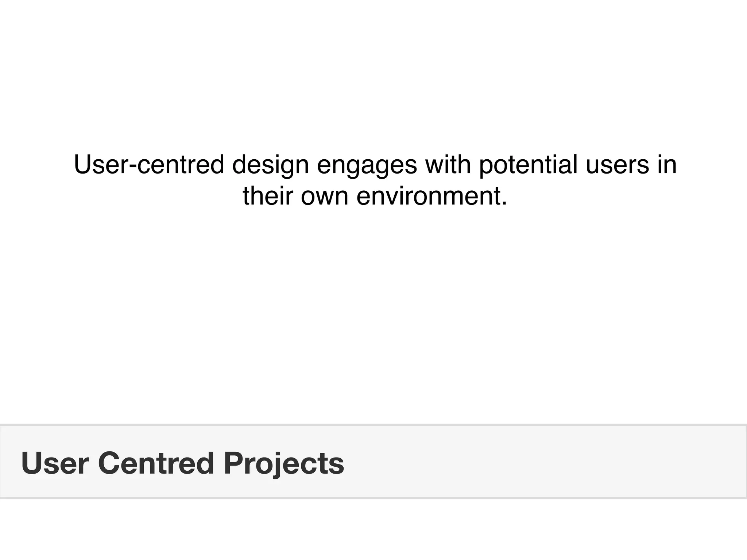Click "Projects" in the bold slide title
The width and height of the screenshot is (747, 560).
tap(284, 463)
